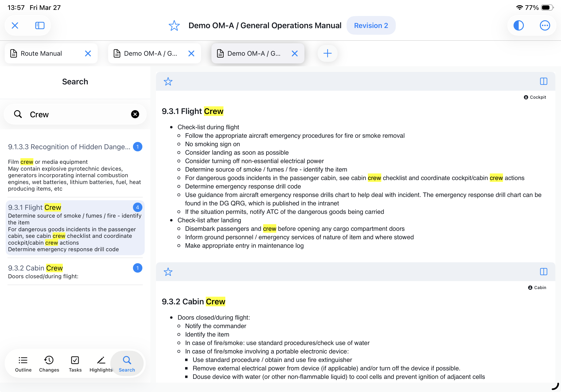Open the Revision 2 selector
Screen dimensions: 561x392
point(371,25)
